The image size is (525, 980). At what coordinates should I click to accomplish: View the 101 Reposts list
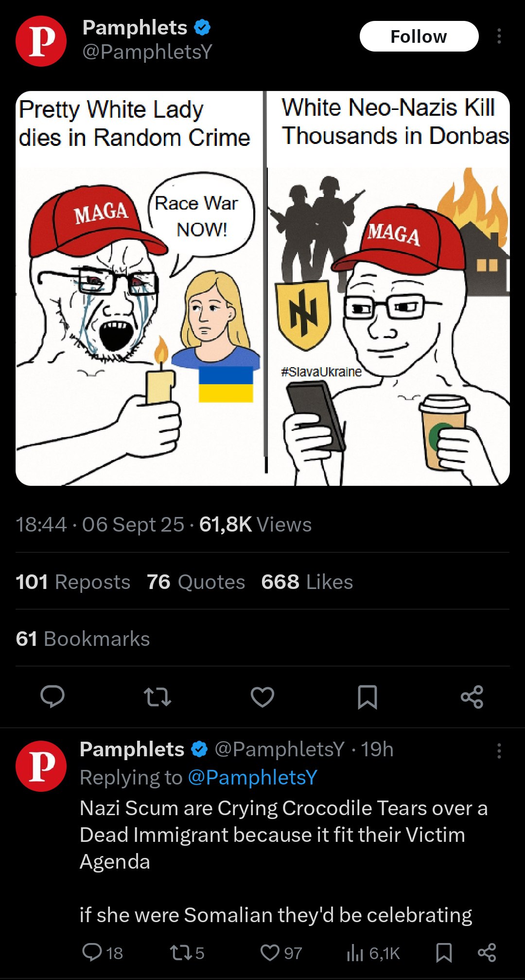point(73,582)
